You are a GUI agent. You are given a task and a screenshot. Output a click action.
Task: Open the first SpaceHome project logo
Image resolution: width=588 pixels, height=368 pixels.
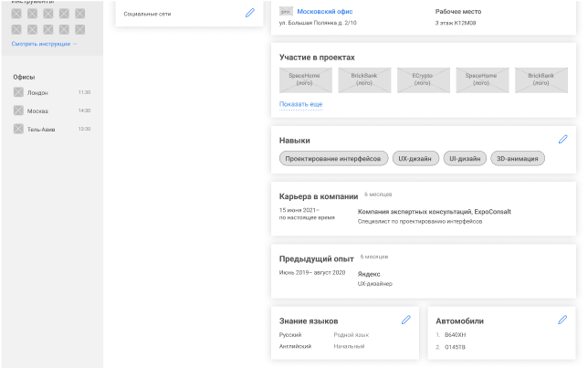(303, 80)
